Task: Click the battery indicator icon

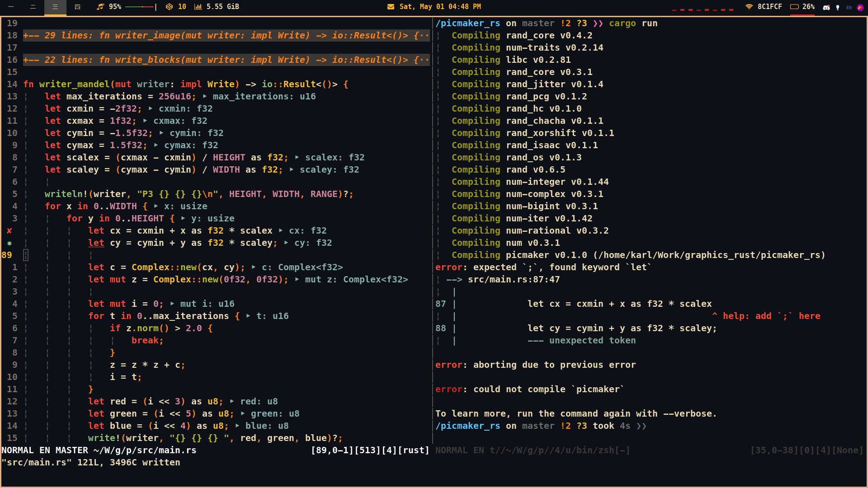Action: [x=794, y=7]
